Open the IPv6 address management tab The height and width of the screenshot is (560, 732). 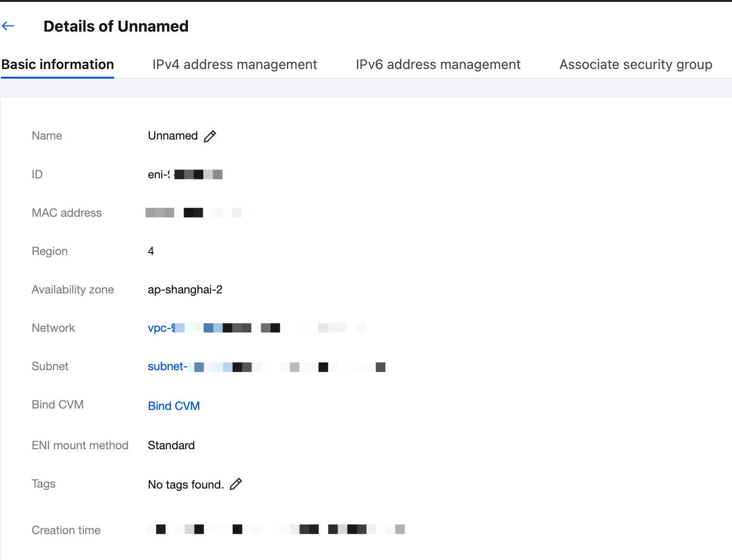tap(438, 65)
